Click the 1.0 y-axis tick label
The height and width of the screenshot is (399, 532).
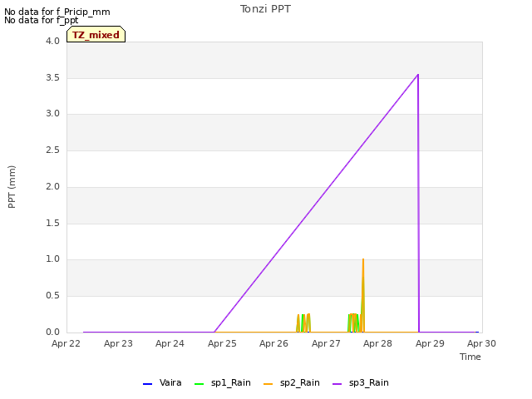click(x=52, y=259)
